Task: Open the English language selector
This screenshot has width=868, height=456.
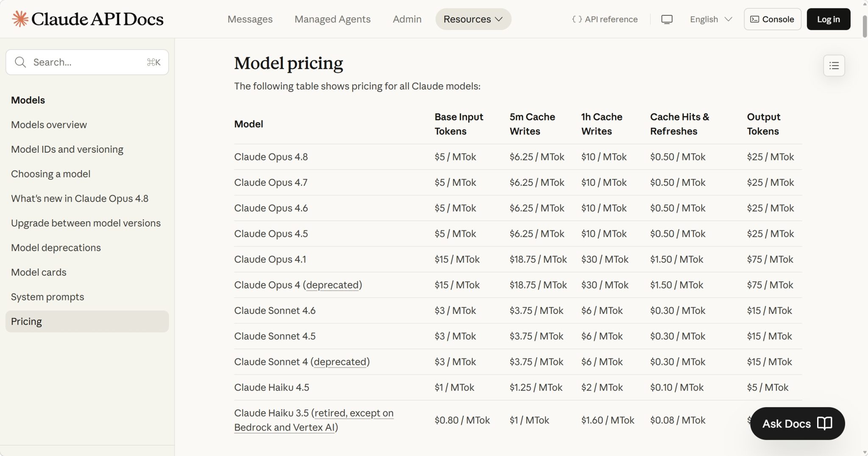Action: point(711,19)
